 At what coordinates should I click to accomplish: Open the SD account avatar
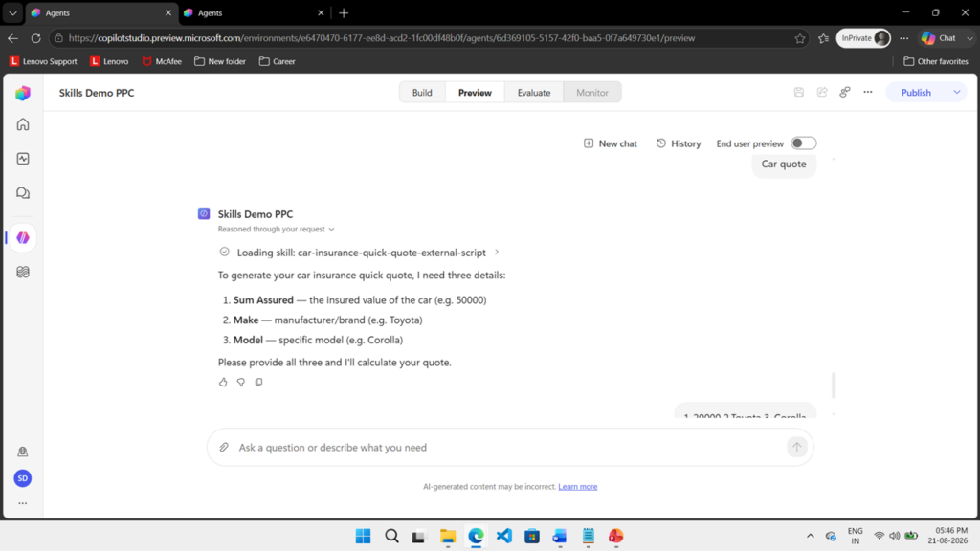(23, 478)
